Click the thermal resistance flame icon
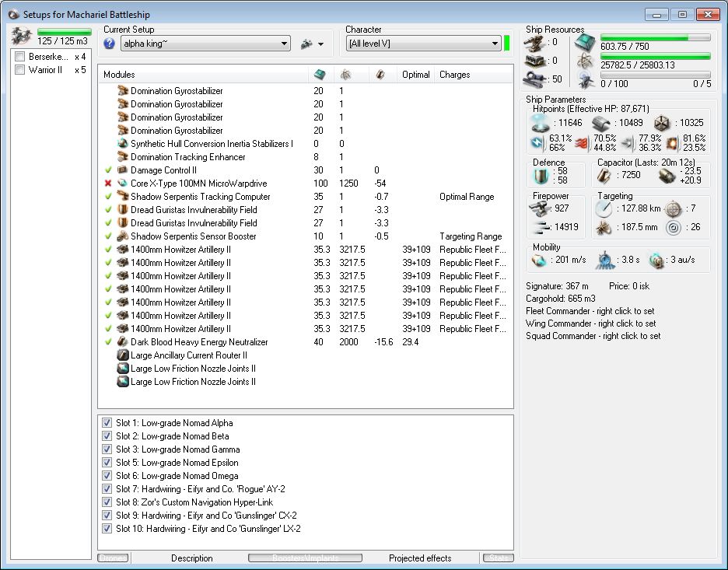728x570 pixels. [583, 143]
